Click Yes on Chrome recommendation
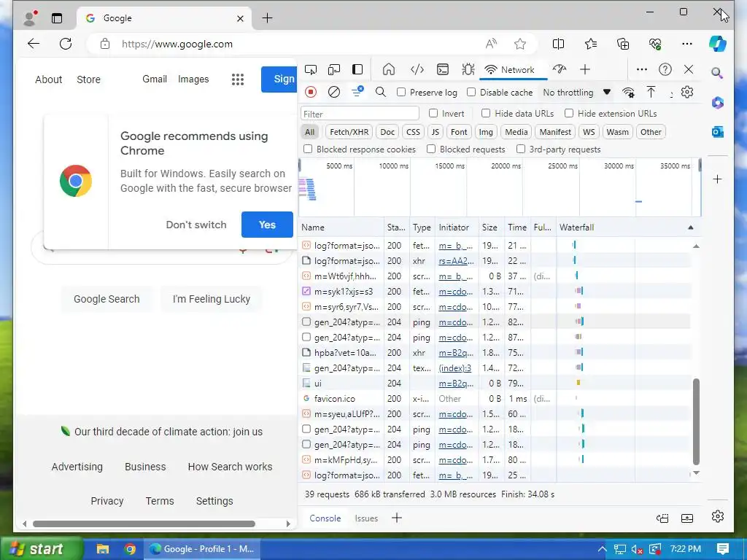747x560 pixels. pyautogui.click(x=267, y=225)
